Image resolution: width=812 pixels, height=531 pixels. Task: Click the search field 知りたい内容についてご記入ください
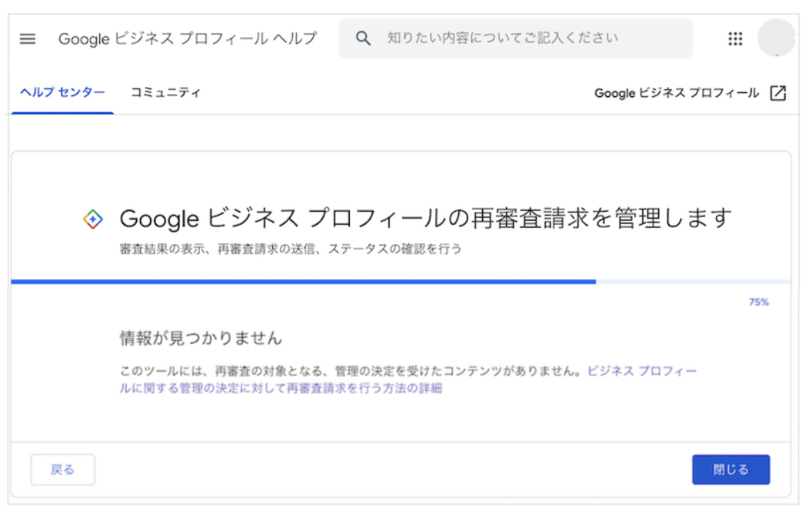click(515, 38)
